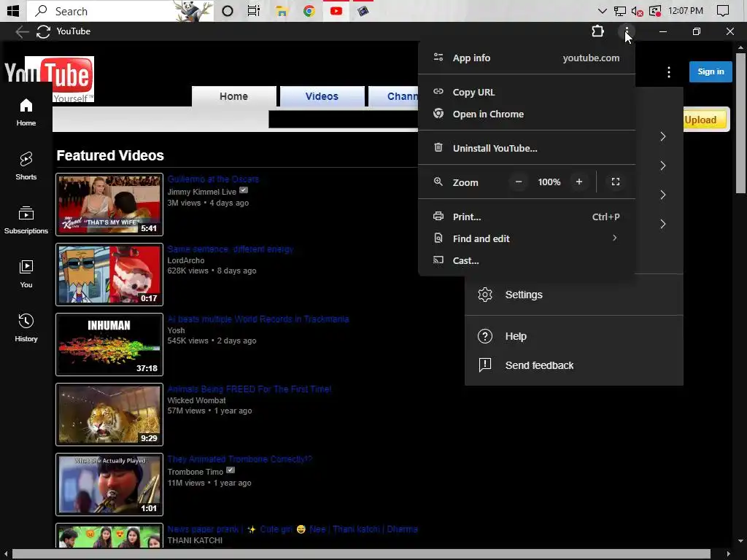The image size is (747, 560).
Task: Open the tiger video thumbnail 9:29
Action: 109,415
